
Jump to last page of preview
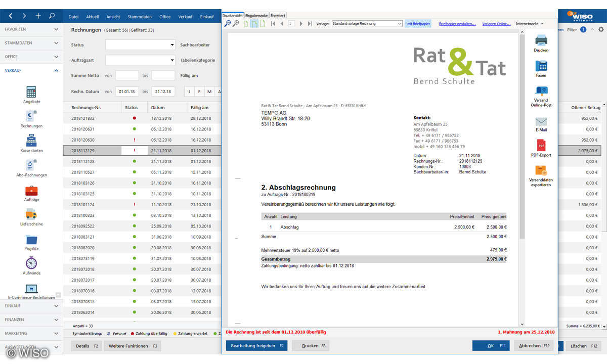click(309, 24)
